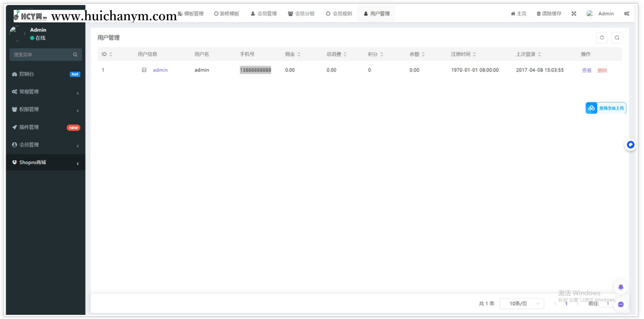644x319 pixels.
Task: Open the 10条/页 page-size dropdown
Action: click(521, 303)
